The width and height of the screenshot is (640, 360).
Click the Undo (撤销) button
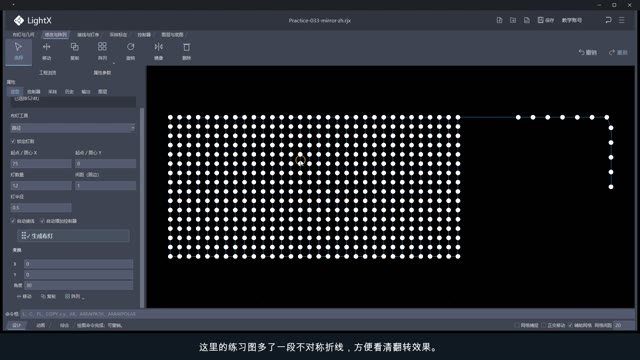click(x=588, y=52)
